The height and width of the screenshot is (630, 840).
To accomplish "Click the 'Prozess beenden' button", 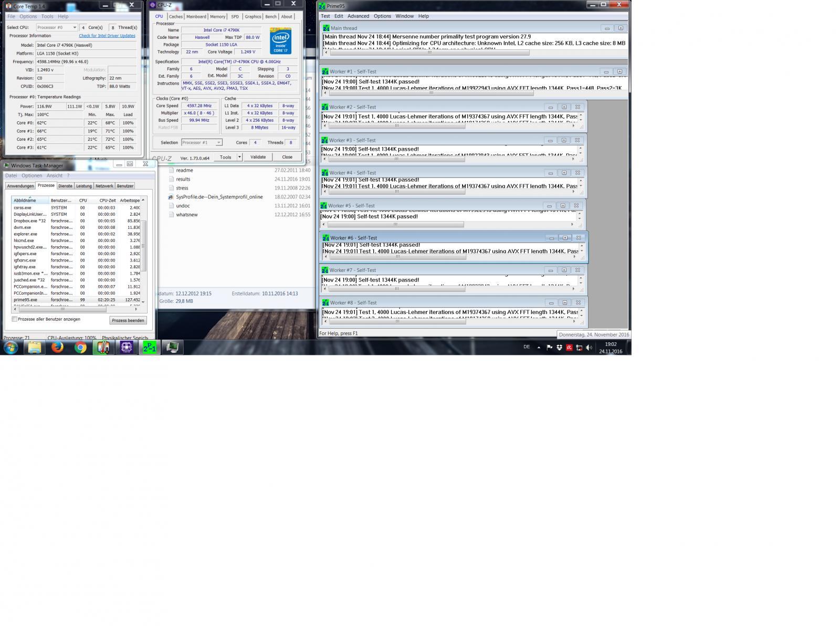I will [x=128, y=320].
